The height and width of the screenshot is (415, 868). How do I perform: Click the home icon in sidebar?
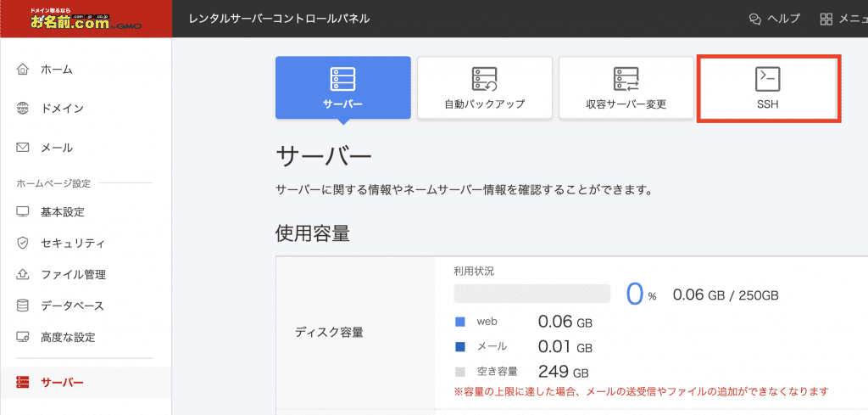click(x=22, y=70)
